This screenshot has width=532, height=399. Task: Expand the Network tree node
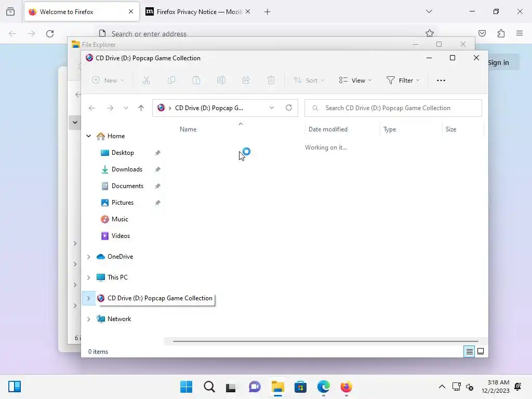pos(88,319)
